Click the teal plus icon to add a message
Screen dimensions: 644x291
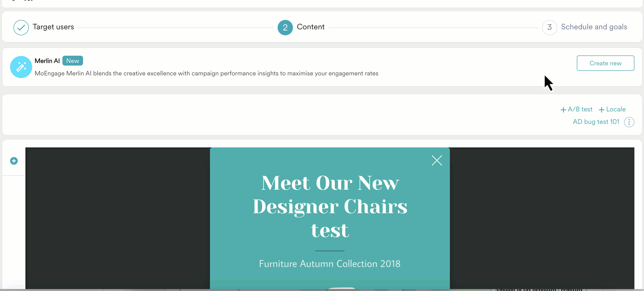(14, 161)
